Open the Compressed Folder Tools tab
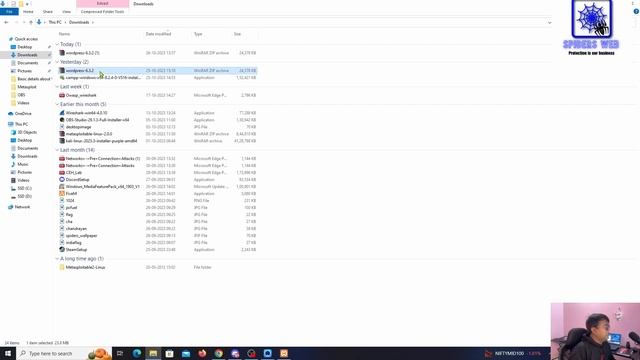The width and height of the screenshot is (640, 360). (x=102, y=12)
